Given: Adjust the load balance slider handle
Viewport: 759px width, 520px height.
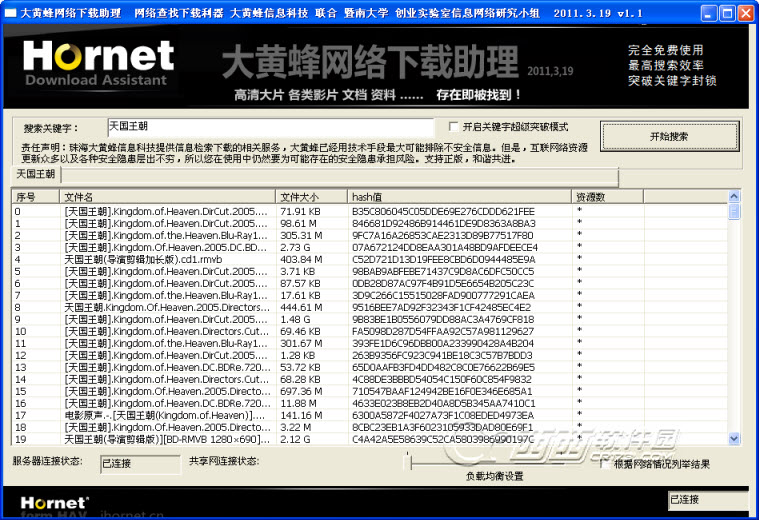Looking at the screenshot, I should 410,462.
